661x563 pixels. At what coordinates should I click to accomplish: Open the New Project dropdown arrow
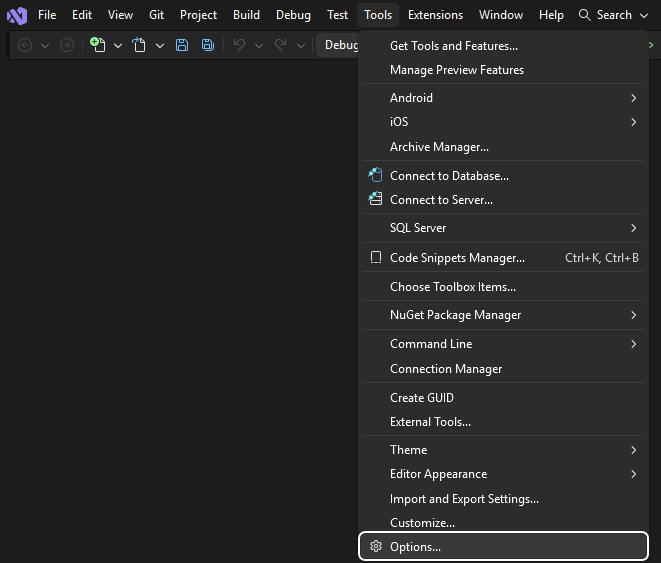[118, 45]
